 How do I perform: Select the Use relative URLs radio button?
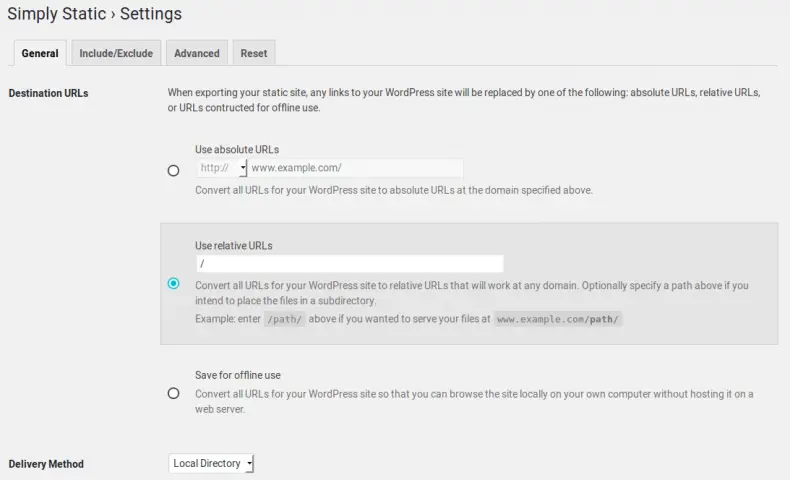click(173, 284)
